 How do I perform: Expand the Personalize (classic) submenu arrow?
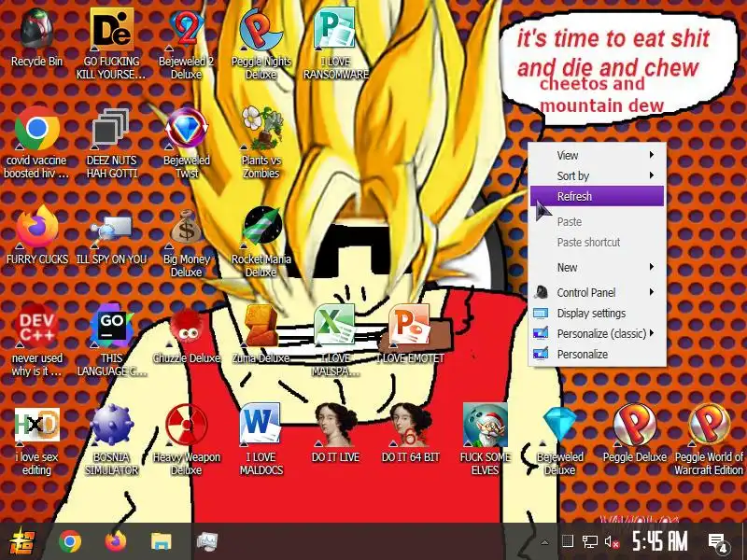[652, 333]
